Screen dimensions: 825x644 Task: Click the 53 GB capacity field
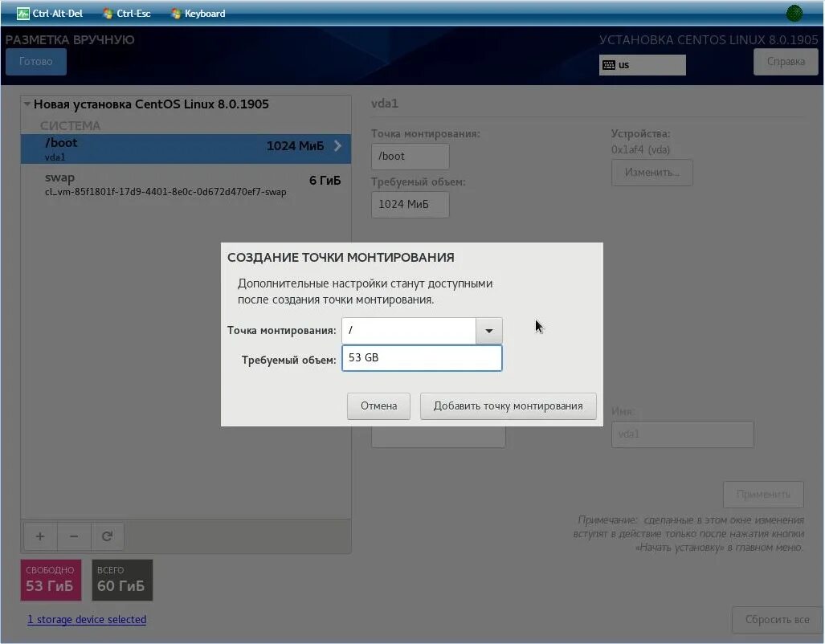tap(422, 358)
